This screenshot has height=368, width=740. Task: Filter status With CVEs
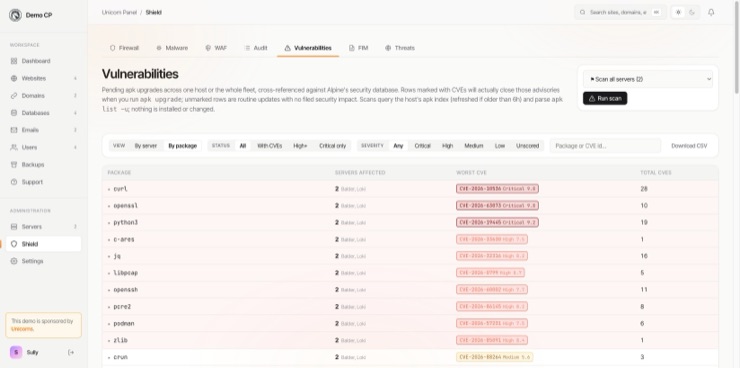point(269,146)
